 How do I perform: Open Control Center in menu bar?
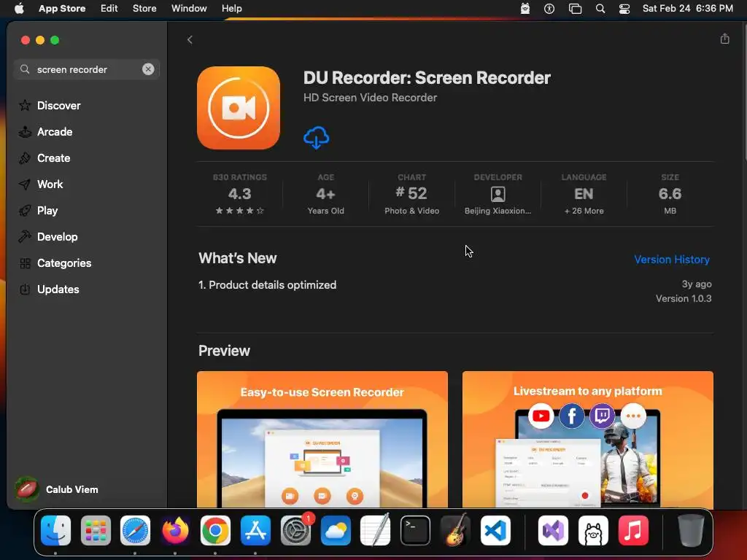(624, 8)
